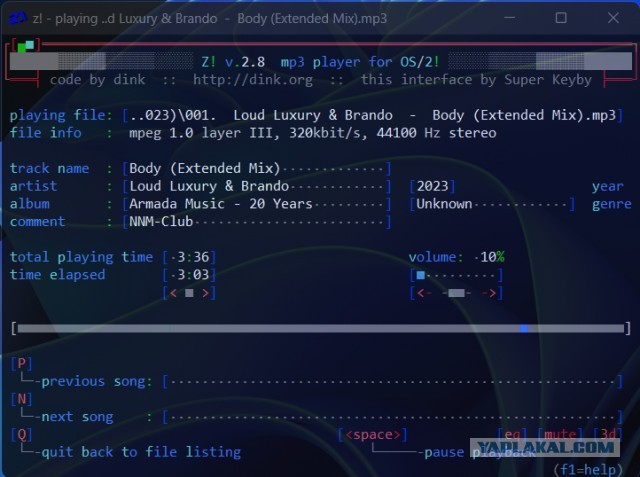The width and height of the screenshot is (640, 477).
Task: Close the z! player window
Action: pyautogui.click(x=613, y=18)
